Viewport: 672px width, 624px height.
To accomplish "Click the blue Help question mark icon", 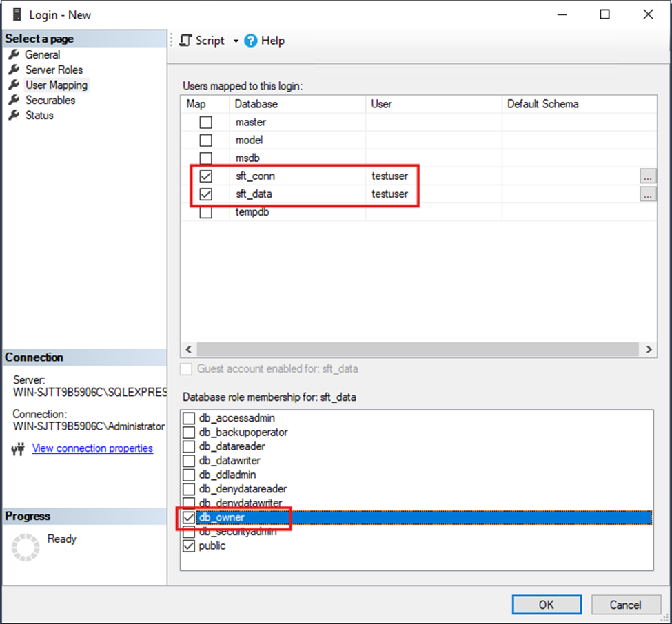I will 251,41.
